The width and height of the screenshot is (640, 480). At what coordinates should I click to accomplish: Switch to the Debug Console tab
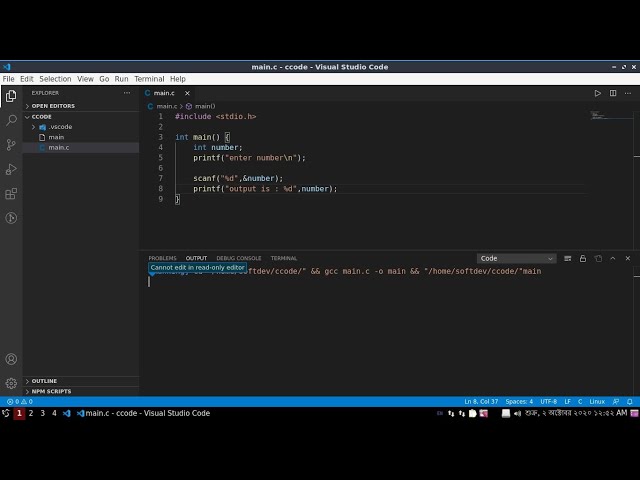[239, 258]
